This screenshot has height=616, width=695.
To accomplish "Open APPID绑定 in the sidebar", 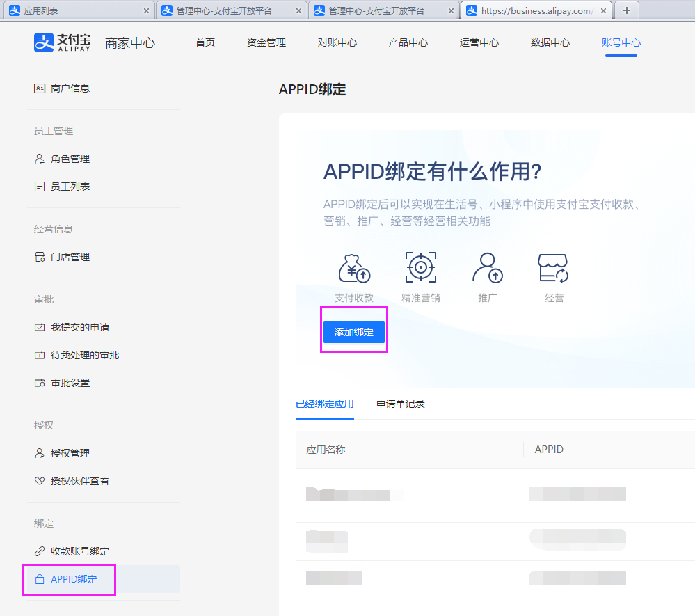I will (103, 579).
